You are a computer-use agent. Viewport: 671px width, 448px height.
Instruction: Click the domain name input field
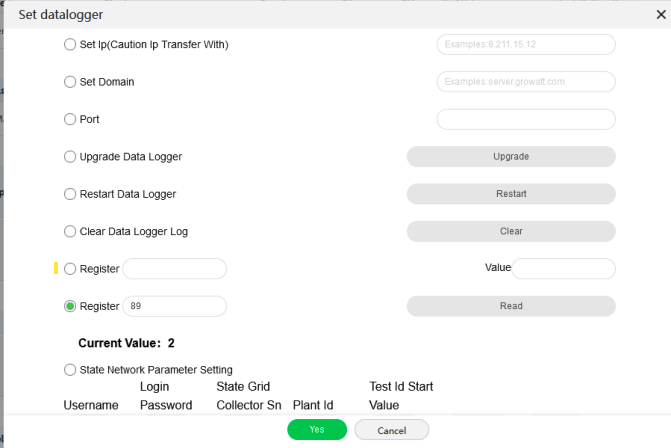525,82
